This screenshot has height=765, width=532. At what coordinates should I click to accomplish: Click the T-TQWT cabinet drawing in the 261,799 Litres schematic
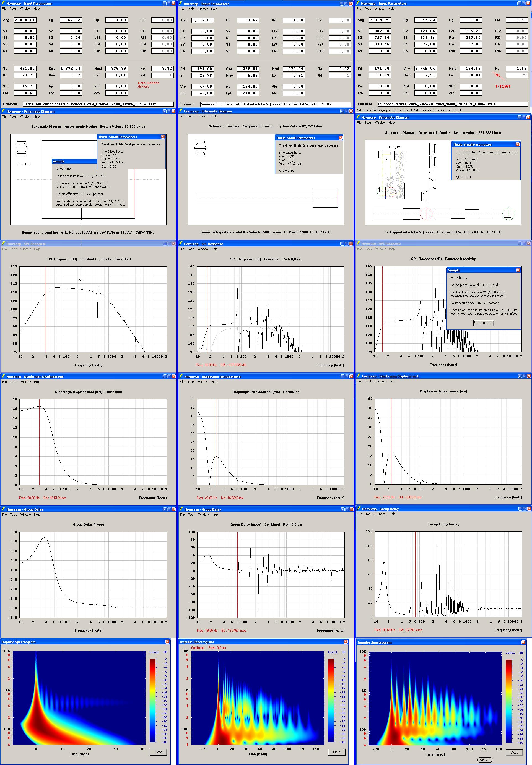(x=392, y=175)
